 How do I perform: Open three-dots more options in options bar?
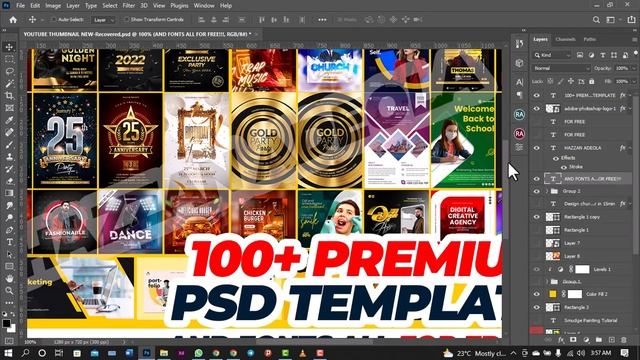click(322, 20)
